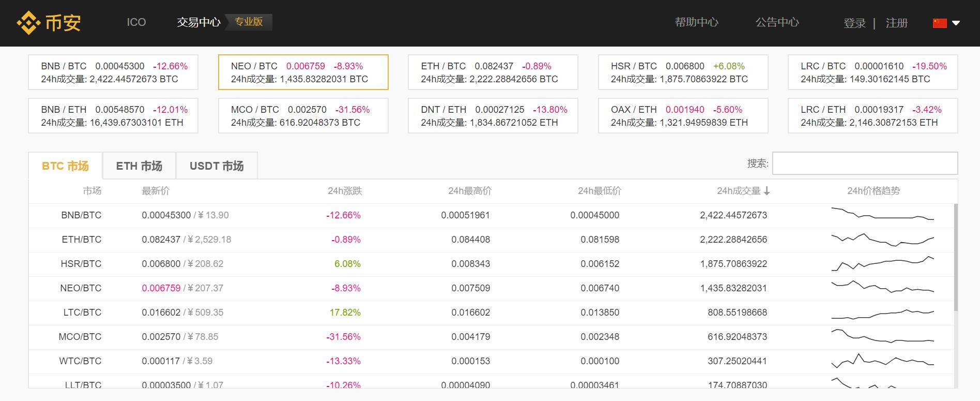Viewport: 980px width, 401px height.
Task: Focus the 搜索 search input field
Action: [x=865, y=164]
